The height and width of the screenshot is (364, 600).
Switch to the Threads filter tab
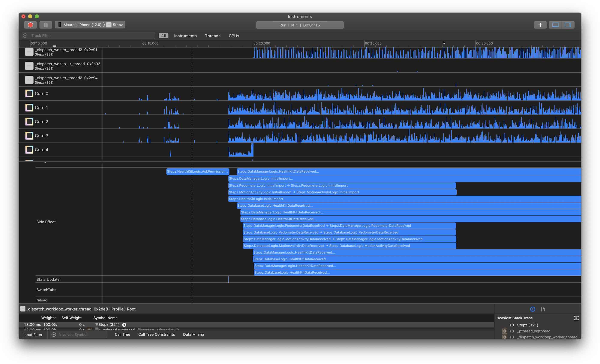212,36
